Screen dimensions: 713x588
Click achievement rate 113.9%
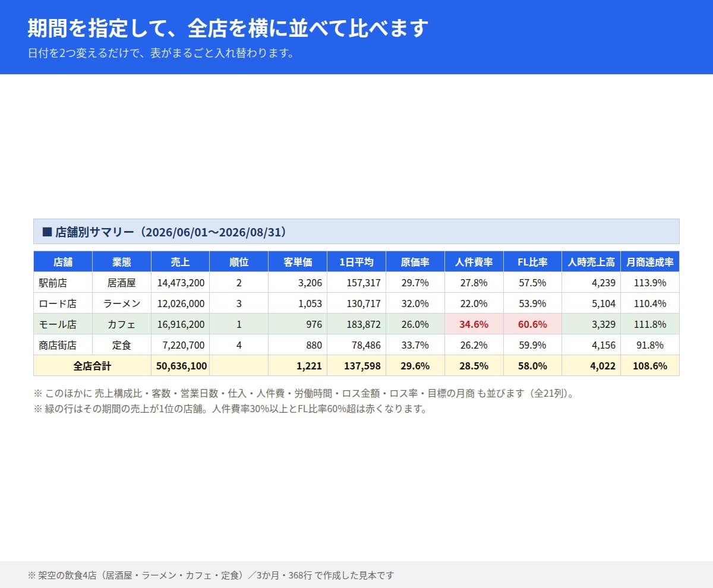650,283
